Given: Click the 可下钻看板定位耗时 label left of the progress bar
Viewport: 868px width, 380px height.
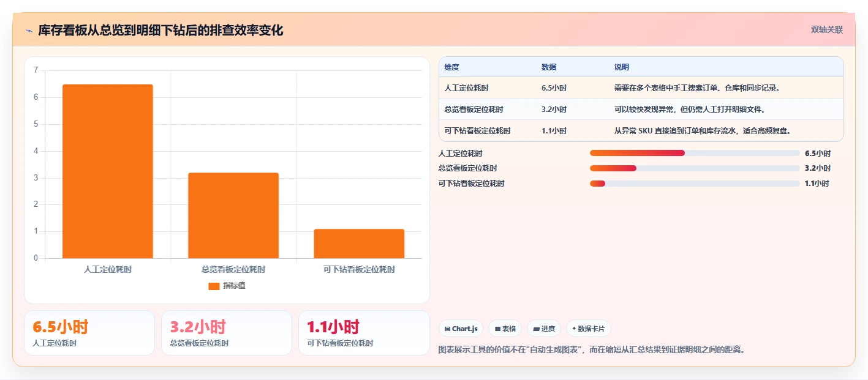Looking at the screenshot, I should tap(472, 184).
